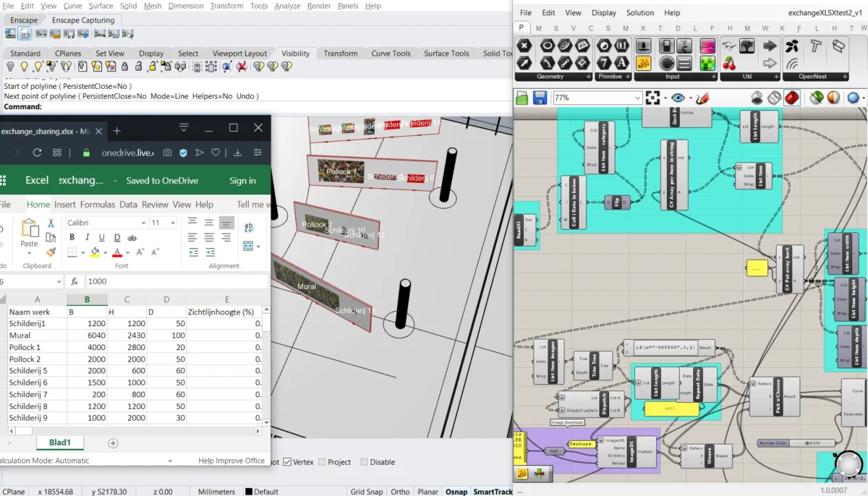Toggle Ortho in Rhino status bar

click(x=400, y=492)
